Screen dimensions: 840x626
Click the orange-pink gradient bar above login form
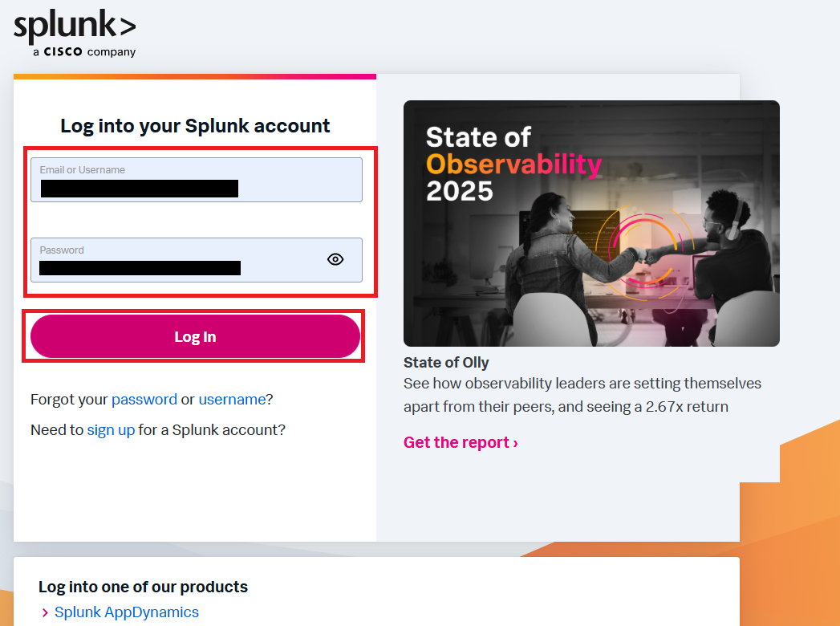195,76
